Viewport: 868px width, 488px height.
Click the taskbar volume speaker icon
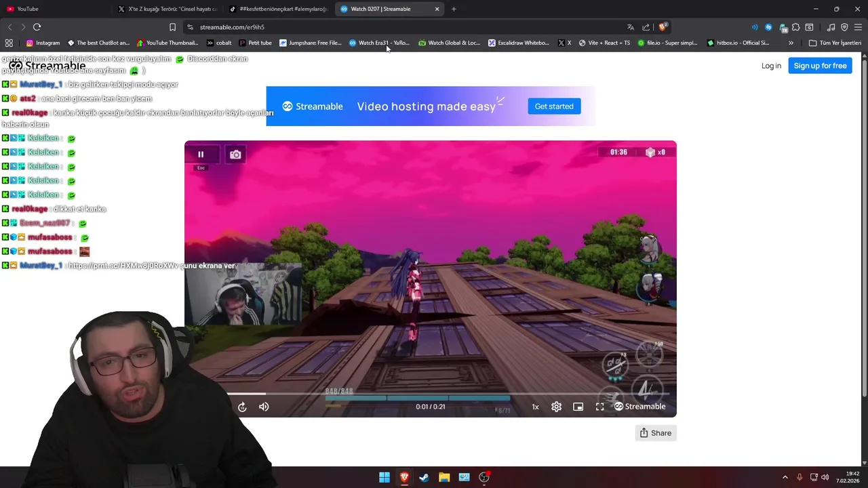[x=825, y=477]
